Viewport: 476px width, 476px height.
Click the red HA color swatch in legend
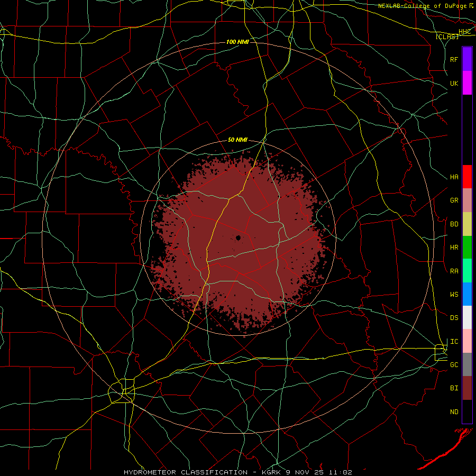(467, 177)
